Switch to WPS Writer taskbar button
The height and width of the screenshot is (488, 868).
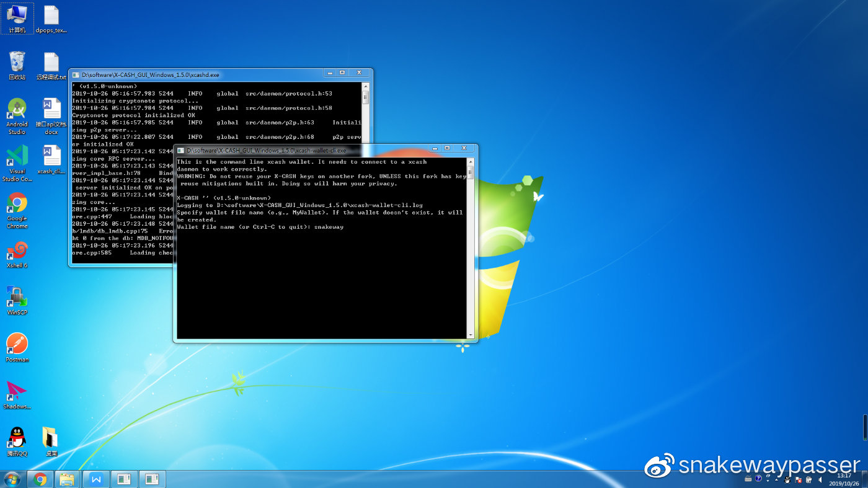click(96, 479)
